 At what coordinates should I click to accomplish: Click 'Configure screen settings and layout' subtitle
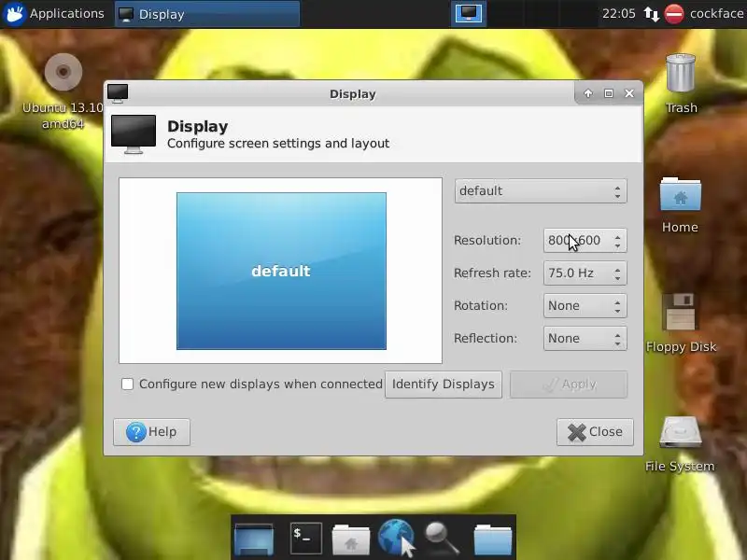[x=278, y=144]
